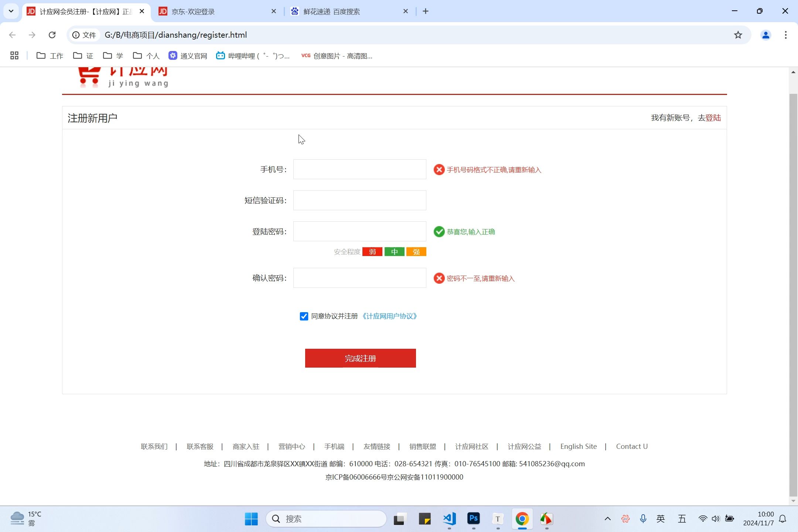798x532 pixels.
Task: Open the Windows Start menu
Action: tap(251, 519)
